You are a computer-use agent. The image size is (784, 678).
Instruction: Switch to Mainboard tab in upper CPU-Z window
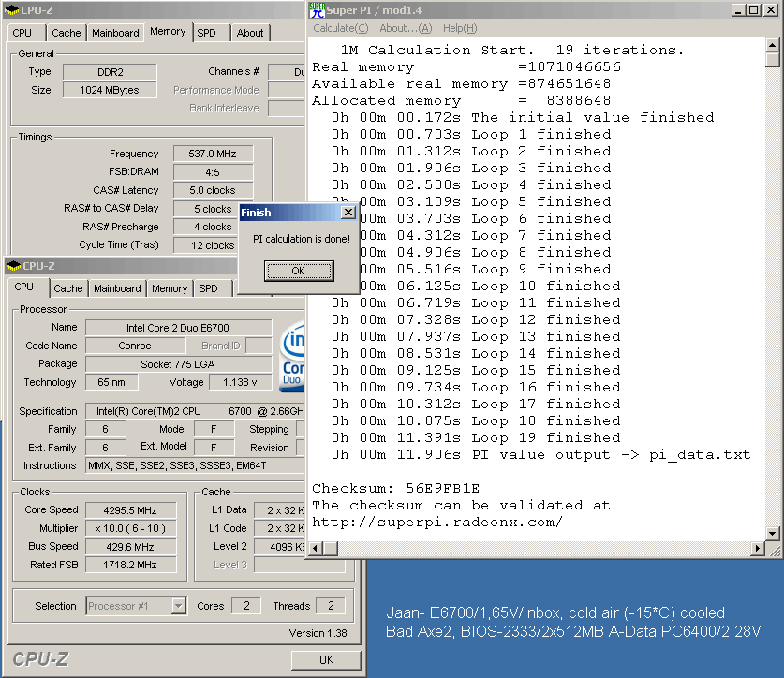coord(115,33)
